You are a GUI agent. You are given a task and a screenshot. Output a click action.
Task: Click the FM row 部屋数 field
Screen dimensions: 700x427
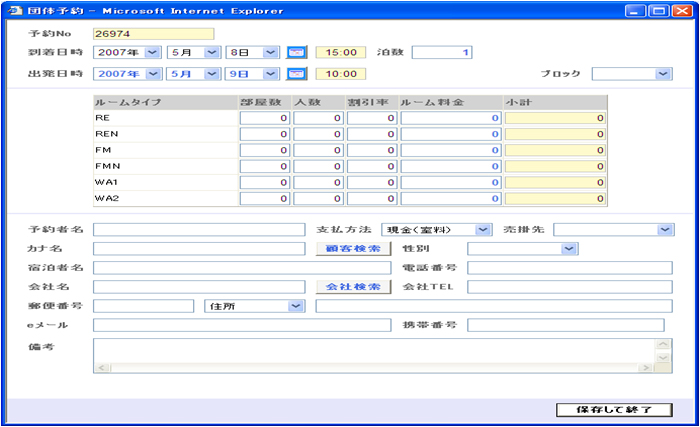click(x=265, y=150)
